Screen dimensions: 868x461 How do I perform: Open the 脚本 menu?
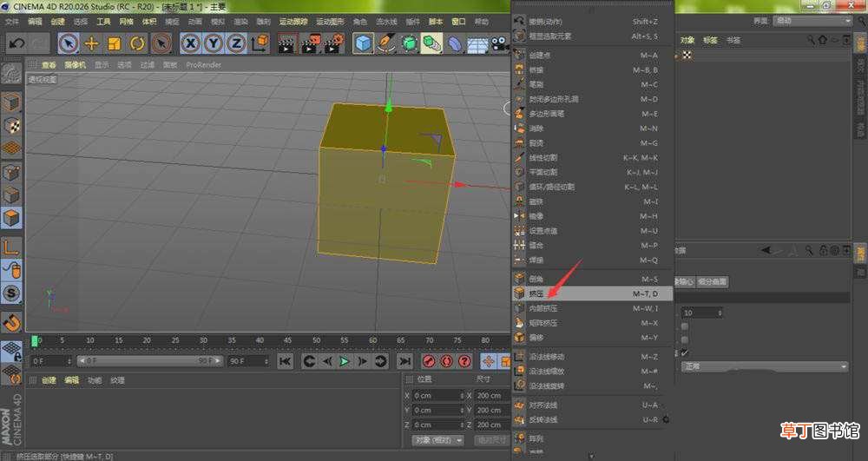[436, 22]
